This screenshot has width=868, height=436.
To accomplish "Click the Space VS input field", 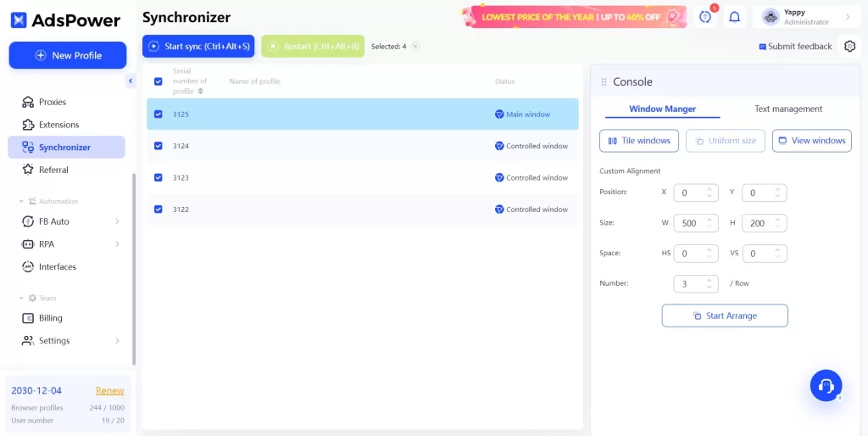I will click(764, 254).
